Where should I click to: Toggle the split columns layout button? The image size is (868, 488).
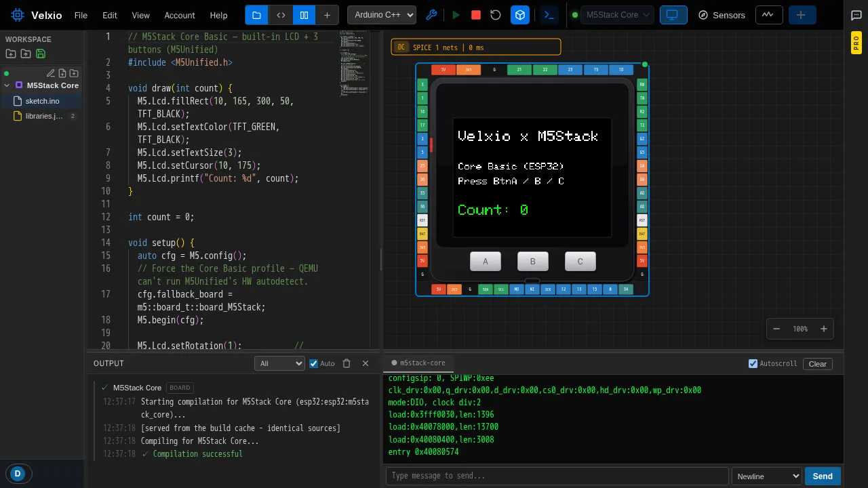[x=304, y=15]
